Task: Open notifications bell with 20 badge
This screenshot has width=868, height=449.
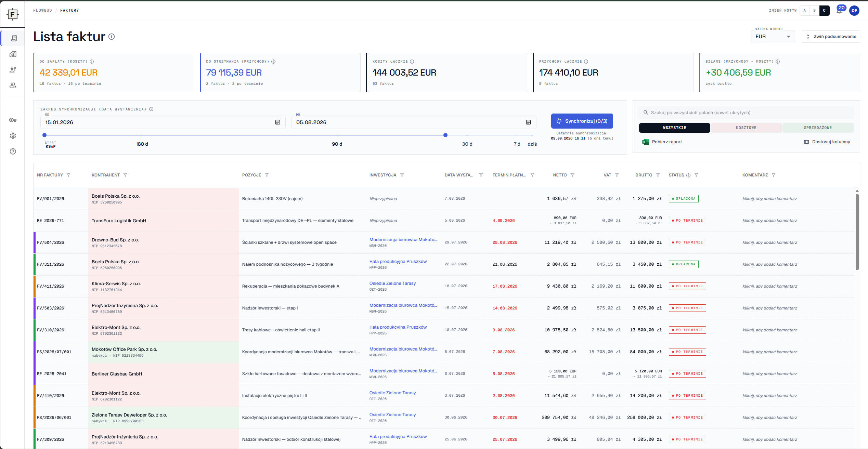Action: (839, 11)
